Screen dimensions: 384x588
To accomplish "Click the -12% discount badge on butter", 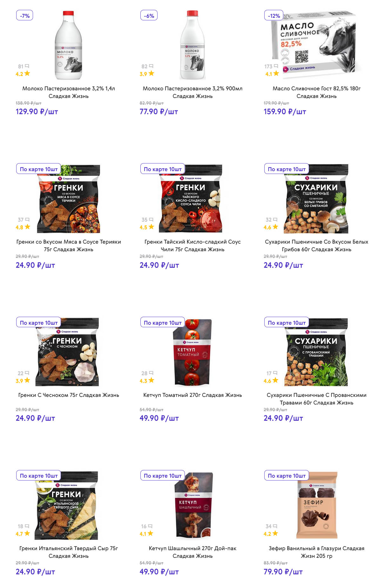I will [x=274, y=16].
